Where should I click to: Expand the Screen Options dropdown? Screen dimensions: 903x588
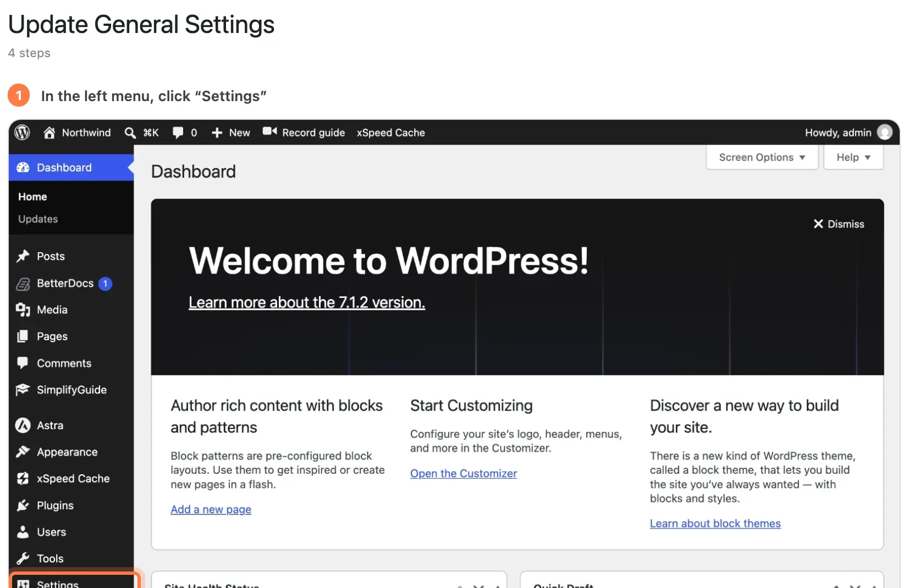[x=762, y=158]
